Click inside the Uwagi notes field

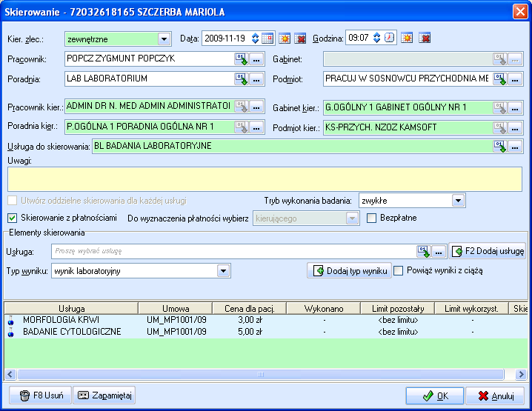click(x=265, y=179)
